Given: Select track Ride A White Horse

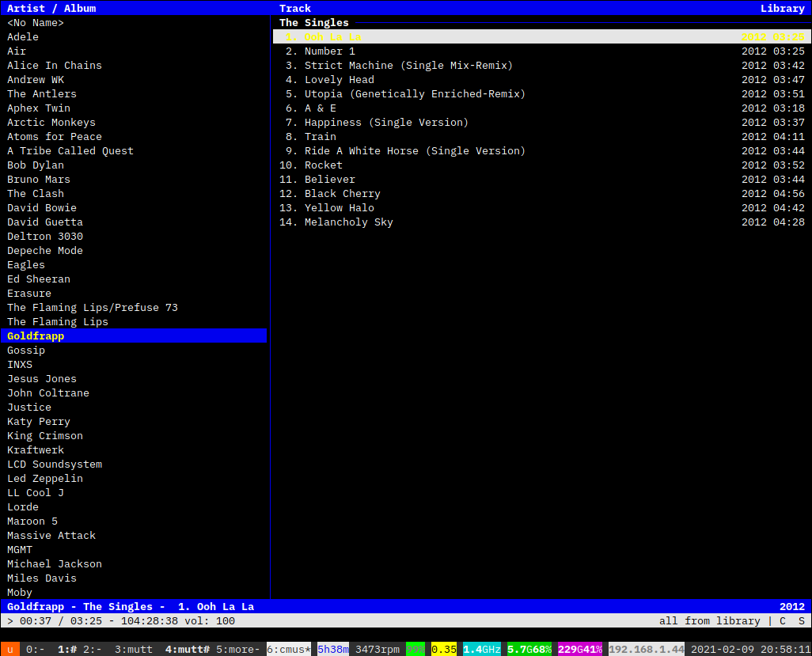Looking at the screenshot, I should (542, 150).
